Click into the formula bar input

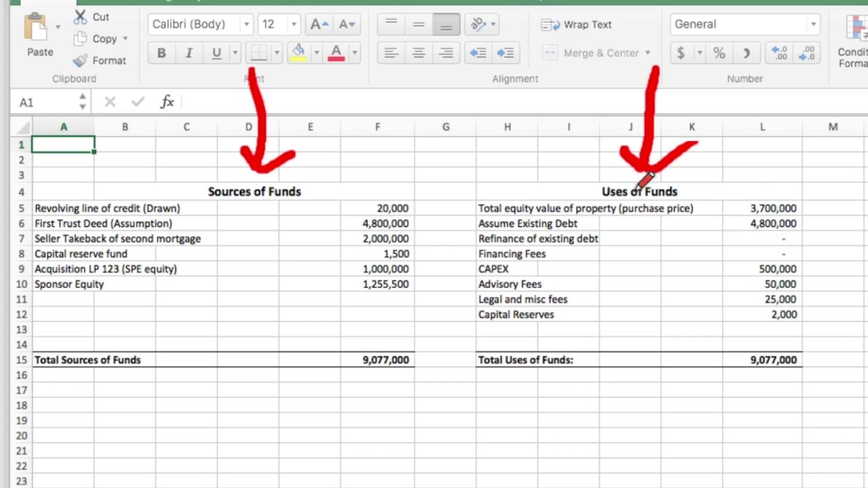(524, 102)
